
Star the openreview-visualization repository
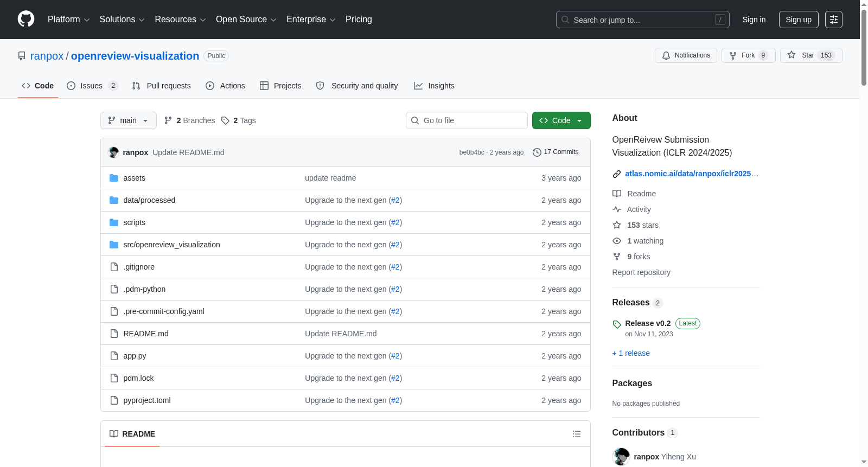tap(810, 55)
